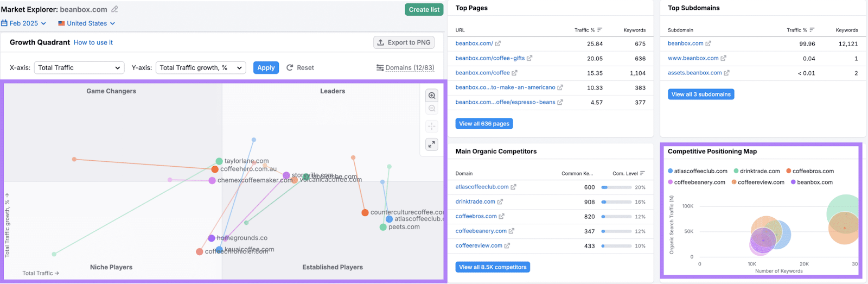Click the View all 636 pages button
This screenshot has height=284, width=868.
484,124
